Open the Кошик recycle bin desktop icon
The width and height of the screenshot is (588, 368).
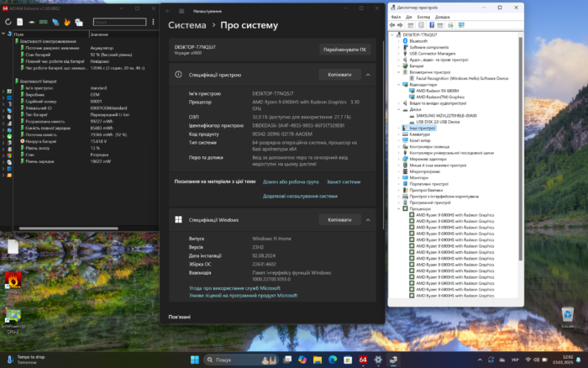(x=567, y=318)
